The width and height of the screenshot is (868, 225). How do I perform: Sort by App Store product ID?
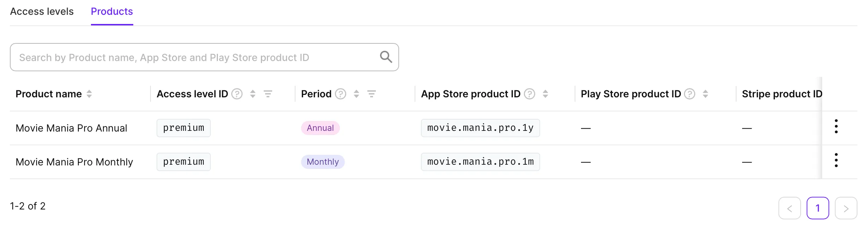[545, 94]
